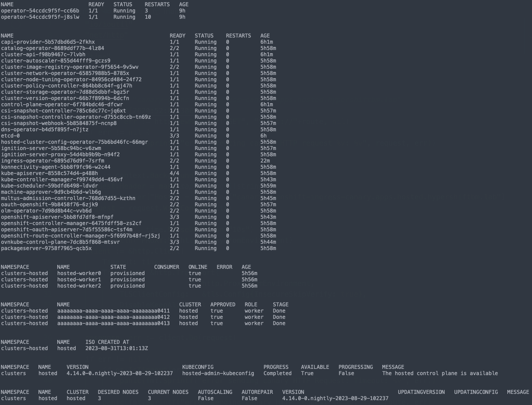532x405 pixels.
Task: Click the etcd-0 pod name
Action: coord(10,136)
